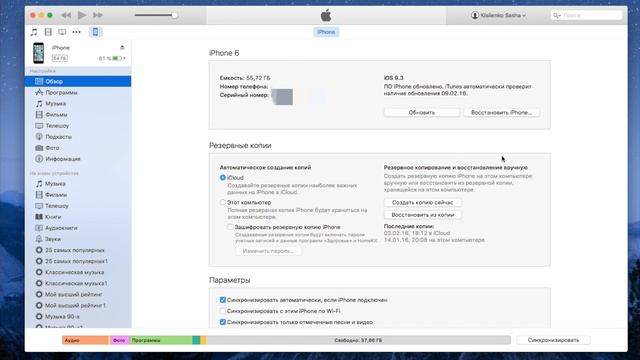Screen dimensions: 640x360
Task: Click Восстановить iPhone... button
Action: click(x=501, y=112)
